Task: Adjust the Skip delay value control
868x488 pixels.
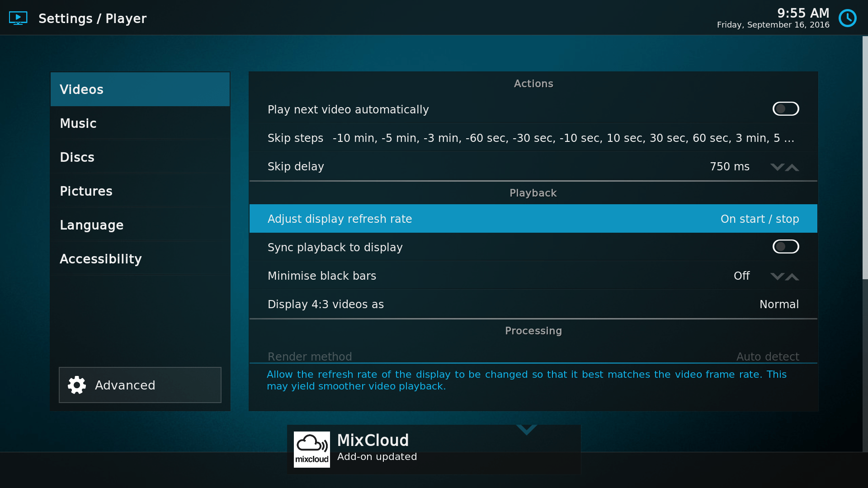Action: pos(533,166)
